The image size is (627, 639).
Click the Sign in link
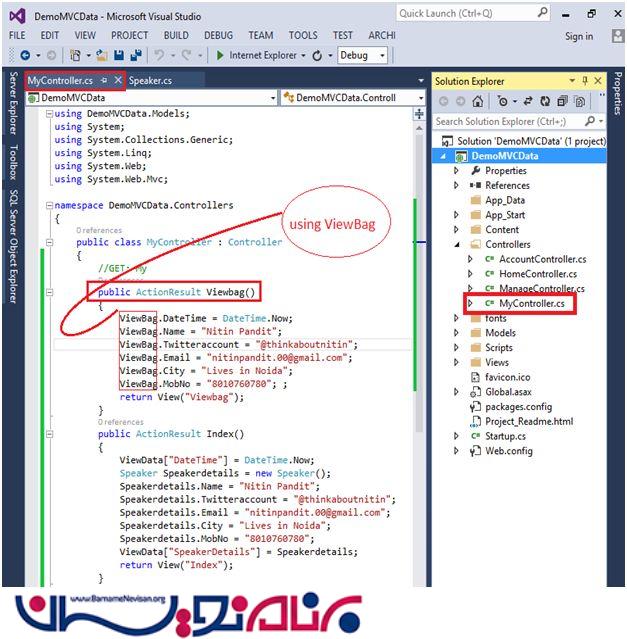(x=578, y=36)
